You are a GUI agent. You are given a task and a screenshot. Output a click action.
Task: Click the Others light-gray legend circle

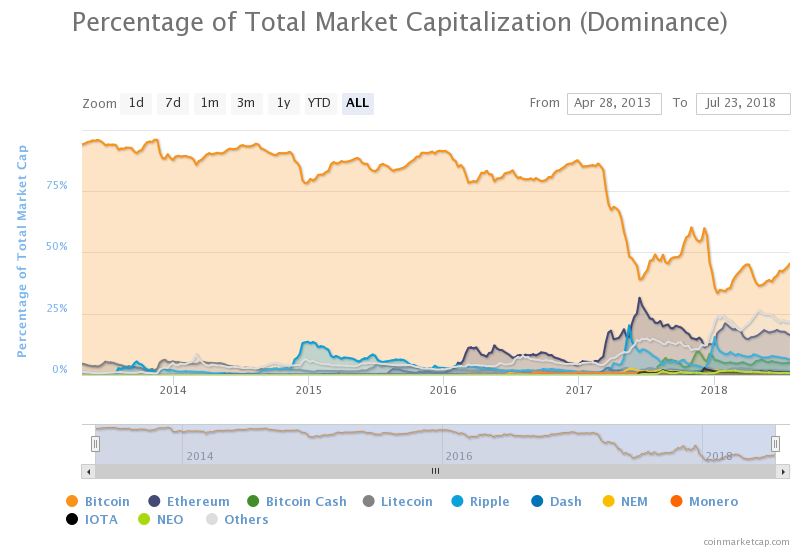[212, 519]
